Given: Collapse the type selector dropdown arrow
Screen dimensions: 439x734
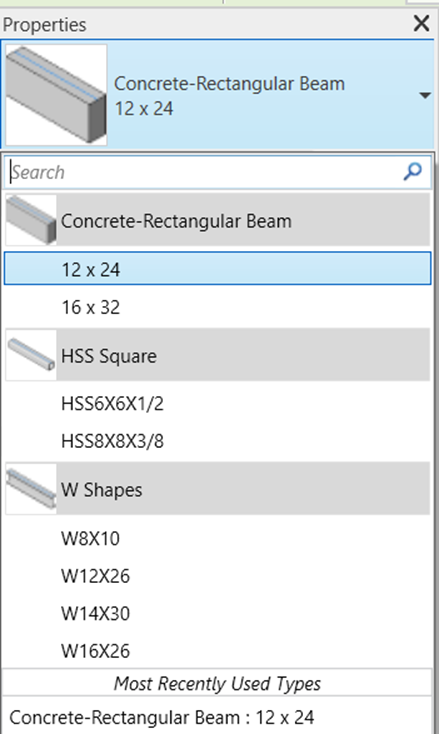Looking at the screenshot, I should click(424, 95).
